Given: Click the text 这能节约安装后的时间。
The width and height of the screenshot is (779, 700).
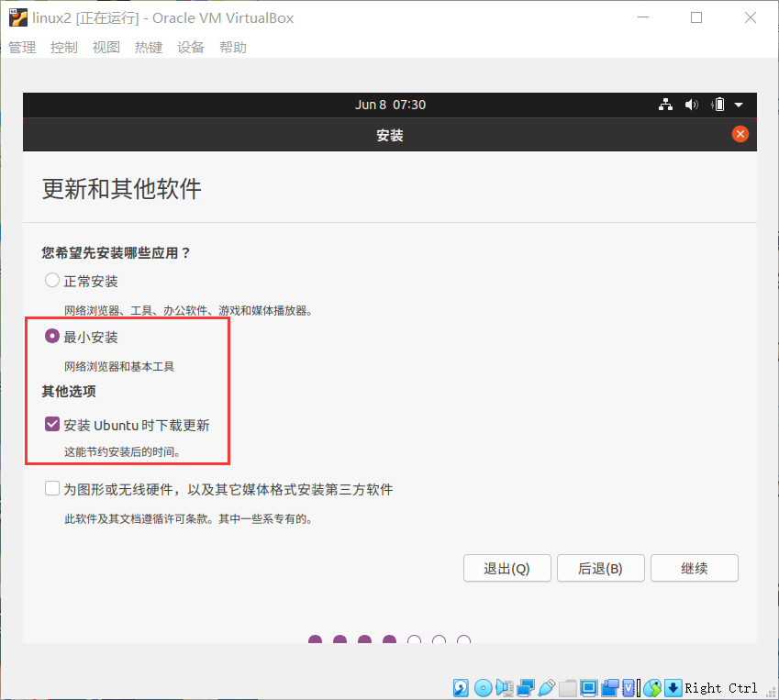Looking at the screenshot, I should click(122, 451).
